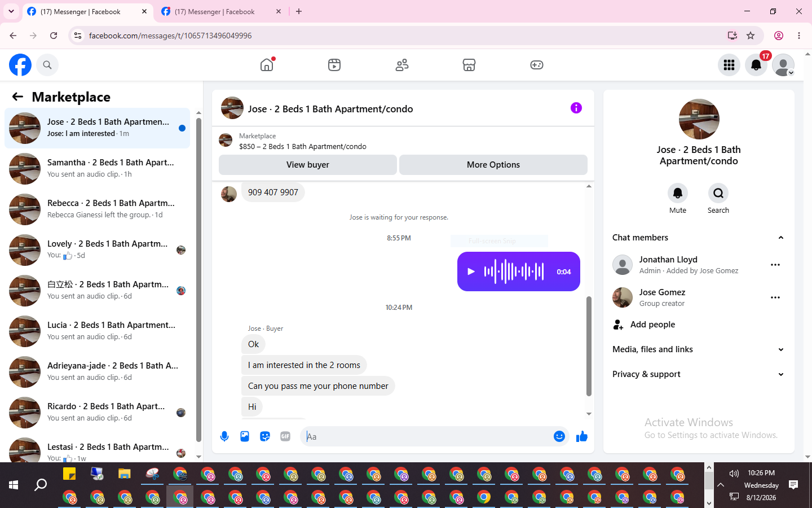Image resolution: width=812 pixels, height=508 pixels.
Task: Open options menu for Jose Gomez
Action: (x=775, y=297)
